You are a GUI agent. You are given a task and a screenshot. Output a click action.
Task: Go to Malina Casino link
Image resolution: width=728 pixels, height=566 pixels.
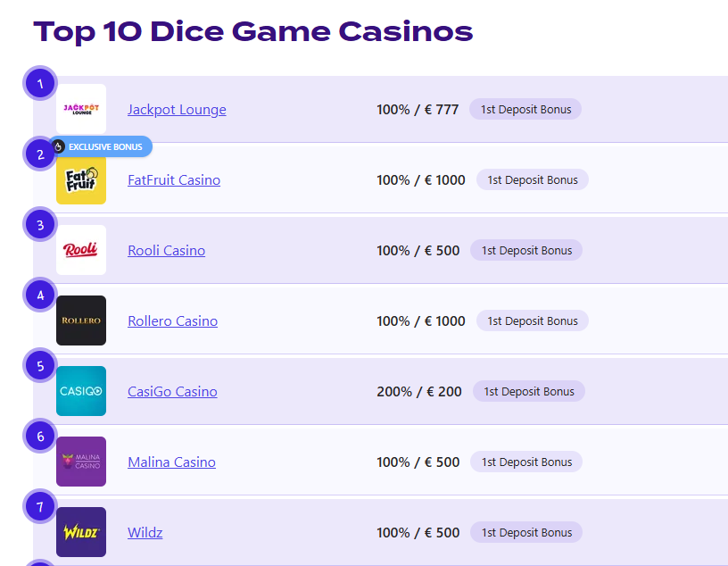[x=172, y=462]
